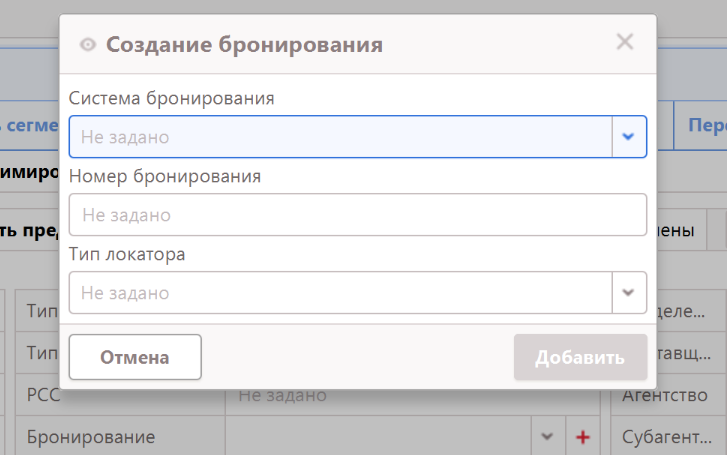Close the Создание бронирования dialog
This screenshot has height=455, width=727.
pos(625,42)
